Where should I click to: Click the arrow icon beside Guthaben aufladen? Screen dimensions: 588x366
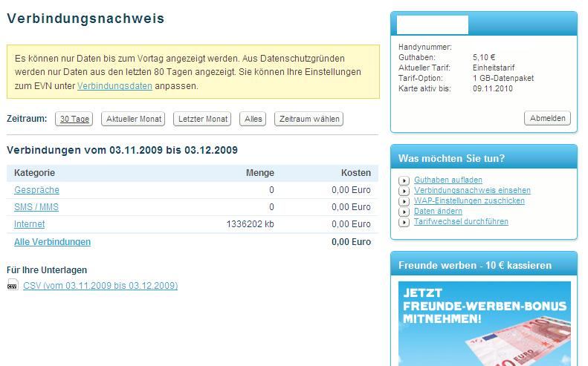pos(404,180)
